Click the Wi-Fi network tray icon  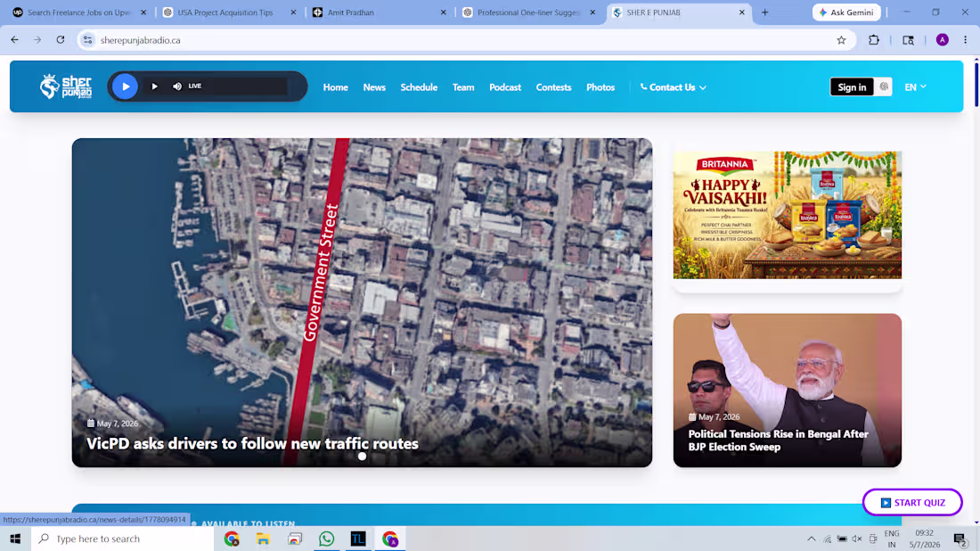[828, 539]
